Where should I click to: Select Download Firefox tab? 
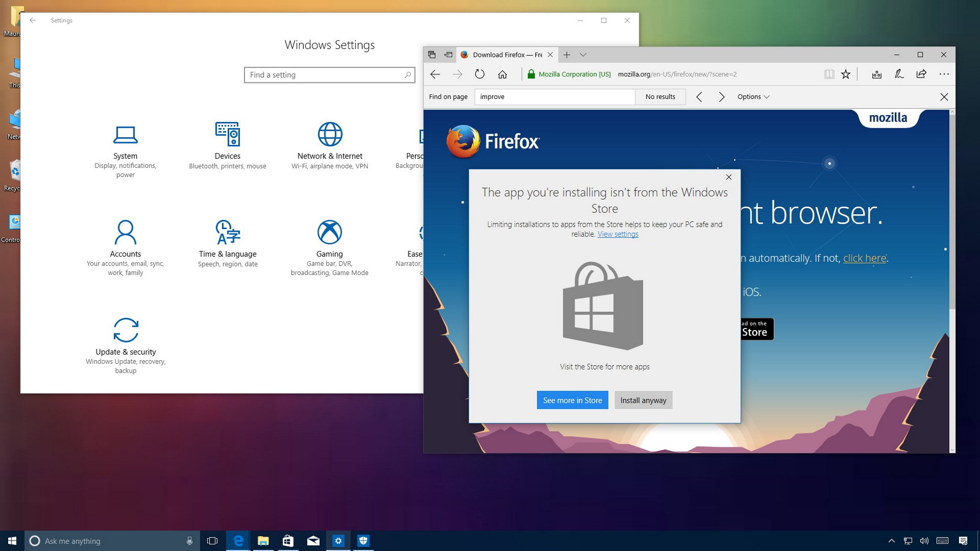pos(506,55)
